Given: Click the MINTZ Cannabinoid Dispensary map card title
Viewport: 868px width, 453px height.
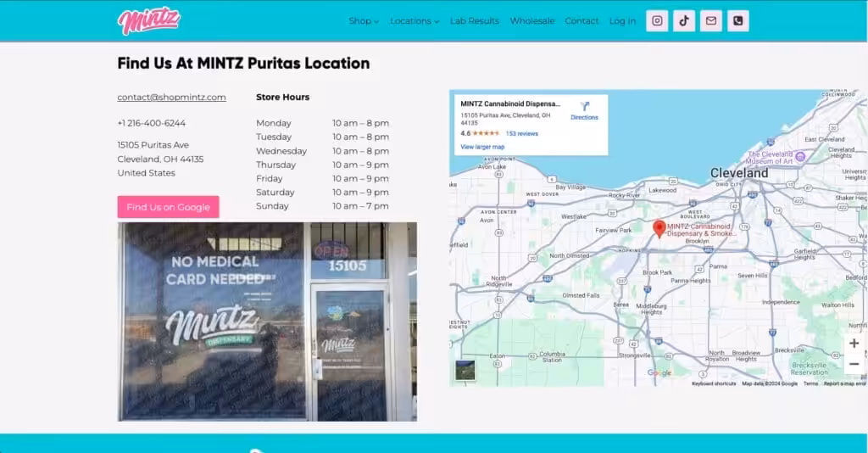Looking at the screenshot, I should 510,103.
